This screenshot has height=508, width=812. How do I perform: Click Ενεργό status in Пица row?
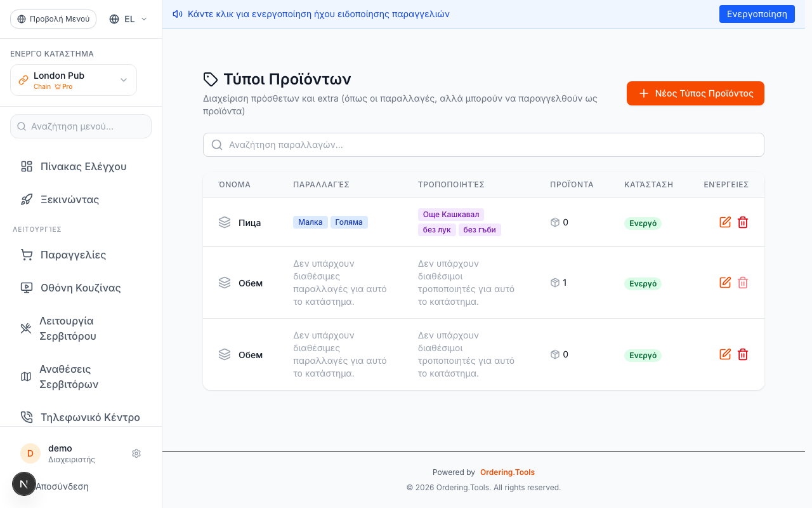point(643,224)
